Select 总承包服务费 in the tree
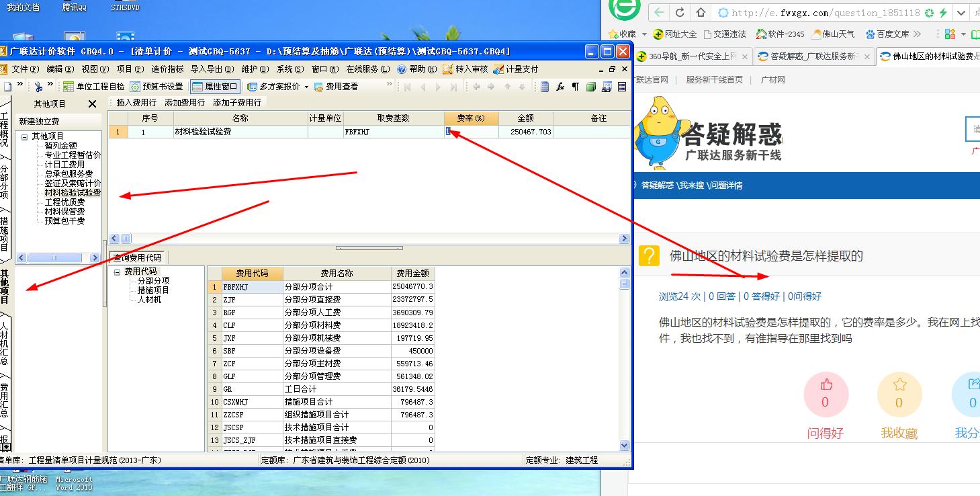 click(x=69, y=173)
